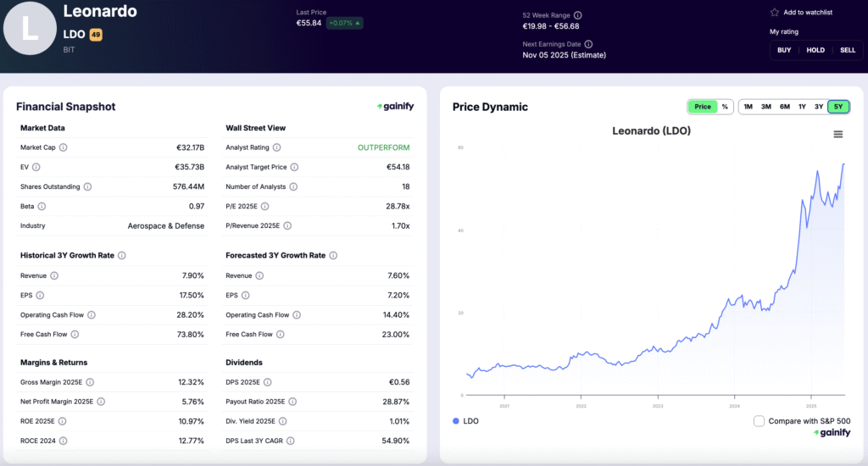Select the 1M time range

coord(748,107)
